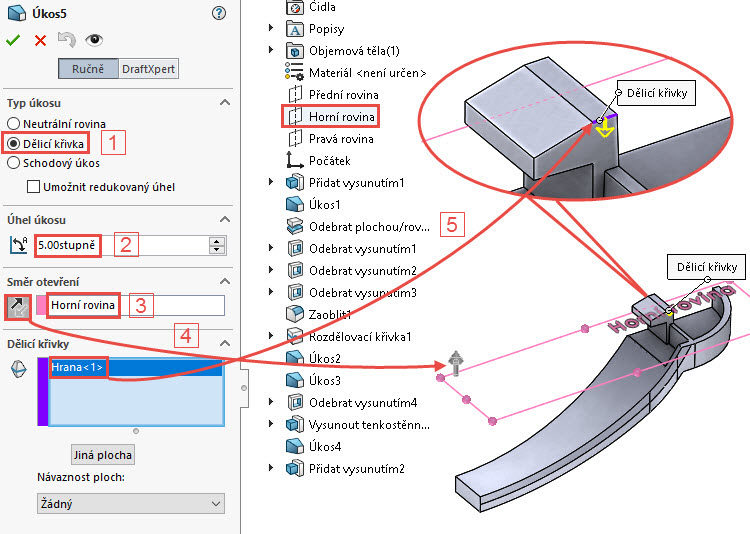Image resolution: width=750 pixels, height=534 pixels.
Task: Select Pravá rovina plane
Action: (x=341, y=139)
